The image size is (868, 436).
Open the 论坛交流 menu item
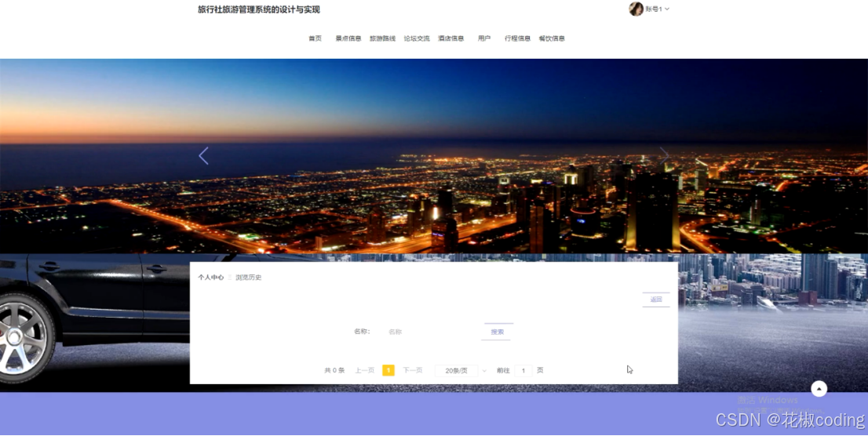[x=417, y=38]
